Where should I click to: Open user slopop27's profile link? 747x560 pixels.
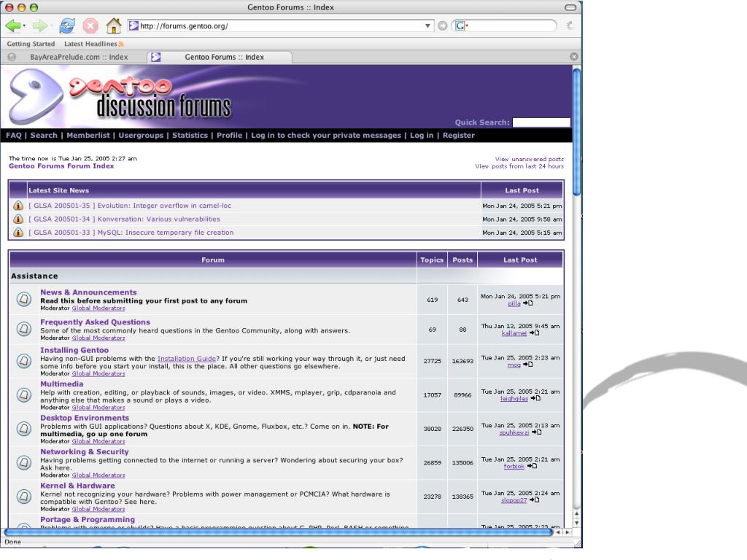[x=514, y=500]
